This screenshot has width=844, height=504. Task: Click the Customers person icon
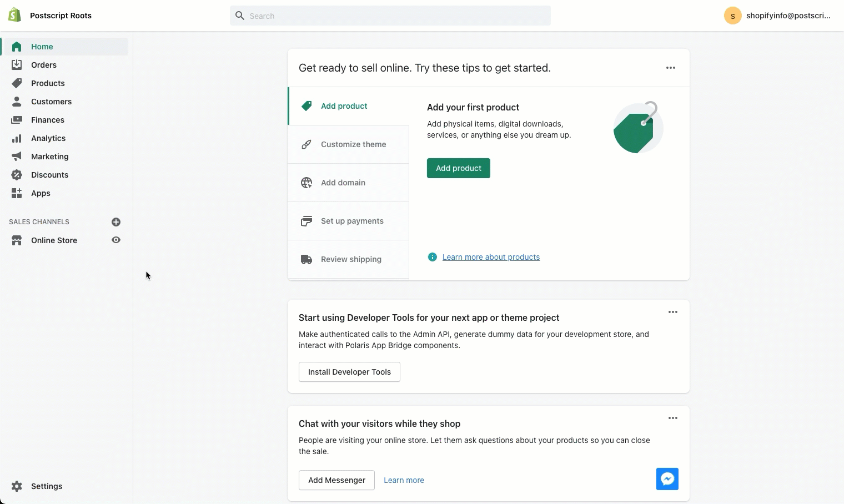(x=17, y=102)
